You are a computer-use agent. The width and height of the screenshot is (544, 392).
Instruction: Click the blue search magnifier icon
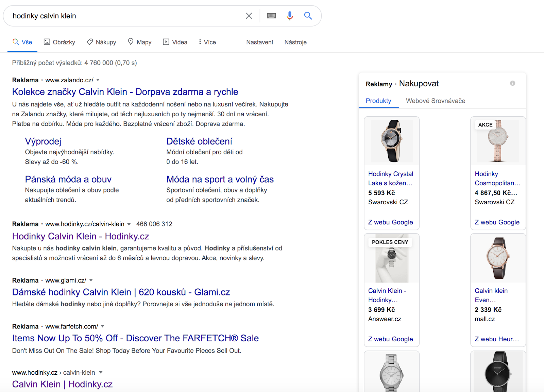click(x=308, y=16)
